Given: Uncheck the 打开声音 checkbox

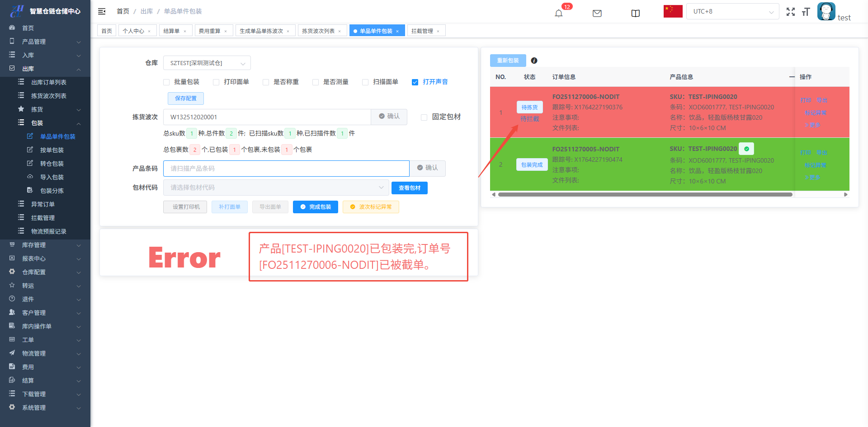Looking at the screenshot, I should point(415,82).
